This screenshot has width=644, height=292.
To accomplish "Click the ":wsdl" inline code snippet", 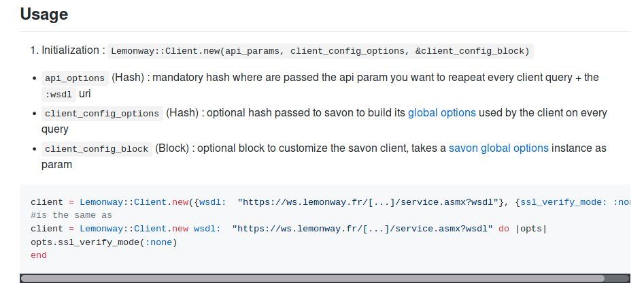I will (x=58, y=95).
